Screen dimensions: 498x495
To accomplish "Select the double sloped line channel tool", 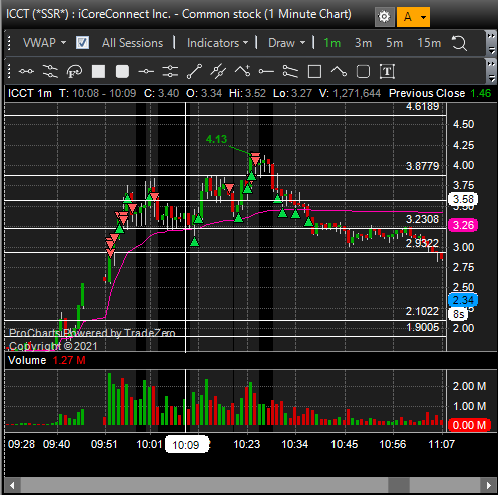I will (x=50, y=71).
